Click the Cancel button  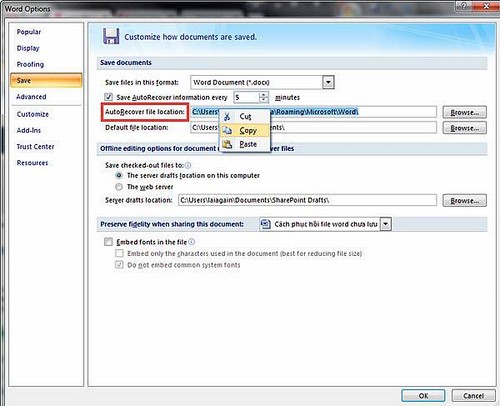point(473,396)
